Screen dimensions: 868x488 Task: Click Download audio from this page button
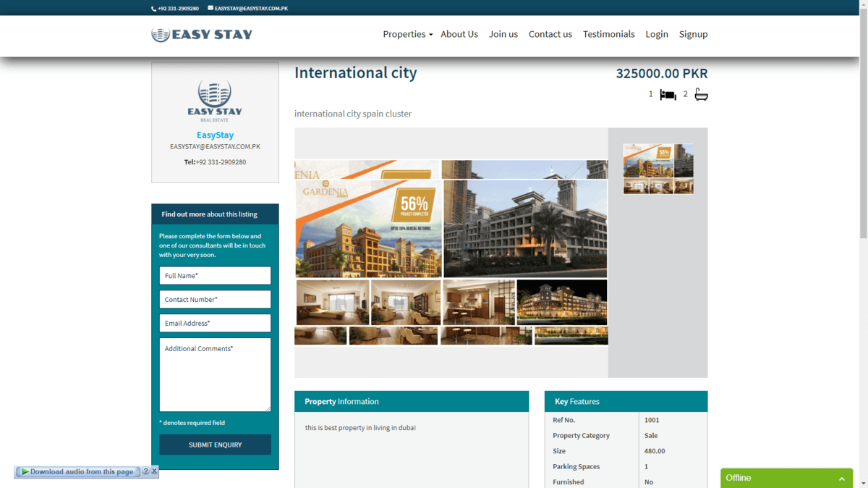tap(78, 471)
